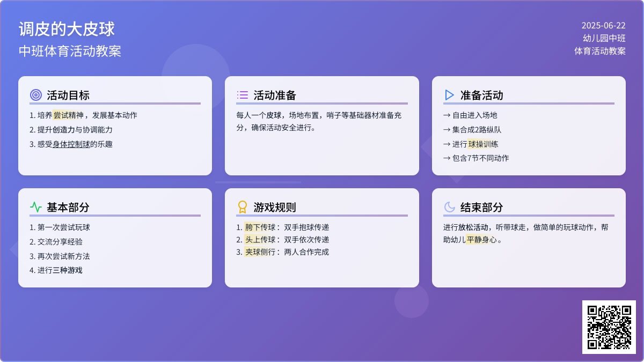
Task: Click the line 提升创造力与协调能力
Action: 71,129
